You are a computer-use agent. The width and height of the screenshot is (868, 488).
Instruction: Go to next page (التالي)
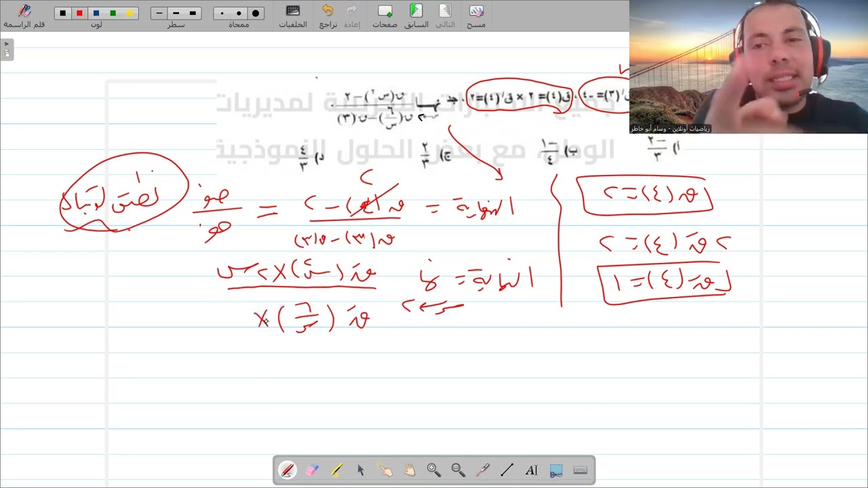(445, 15)
